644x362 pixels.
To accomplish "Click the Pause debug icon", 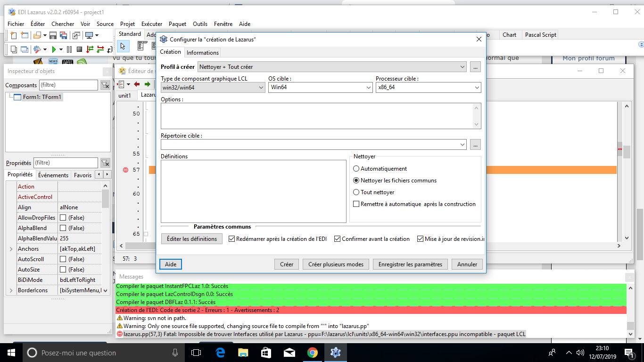I will click(69, 49).
